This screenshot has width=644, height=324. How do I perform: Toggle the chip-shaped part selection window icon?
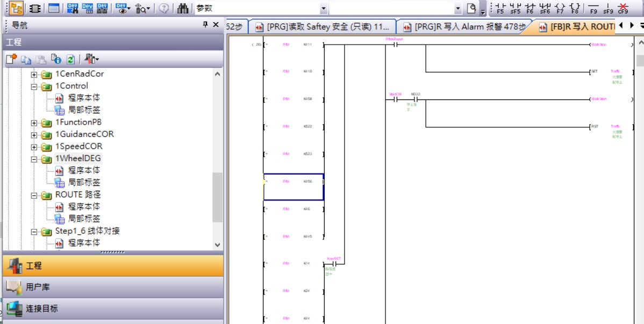point(34,8)
